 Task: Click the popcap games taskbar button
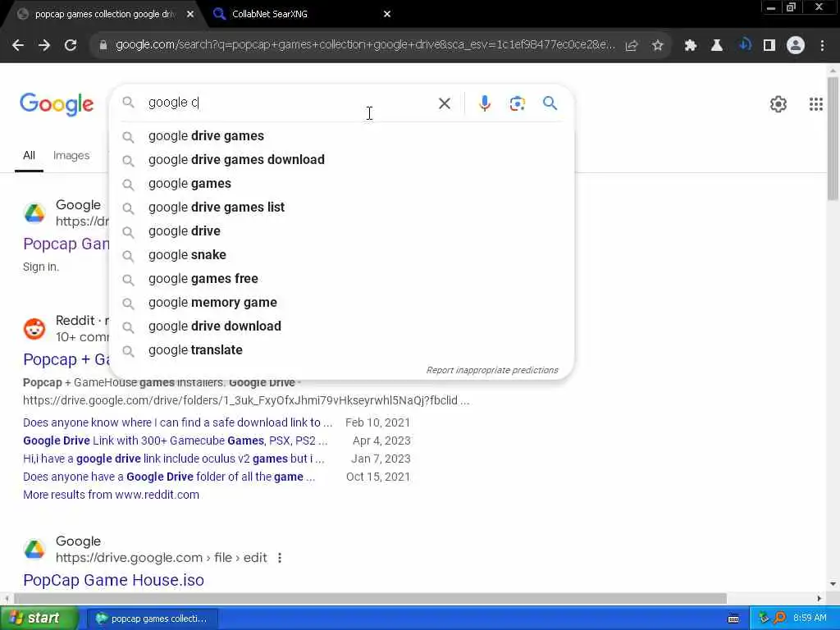click(x=153, y=619)
